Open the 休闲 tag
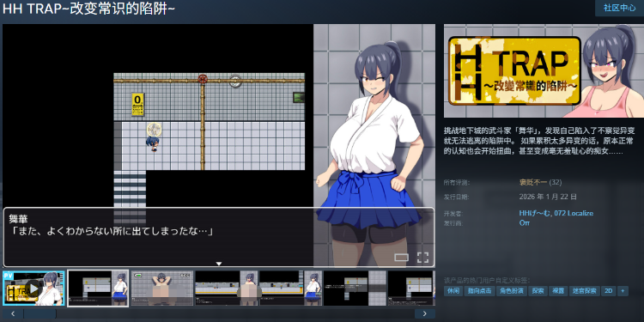The height and width of the screenshot is (322, 644). pyautogui.click(x=453, y=291)
